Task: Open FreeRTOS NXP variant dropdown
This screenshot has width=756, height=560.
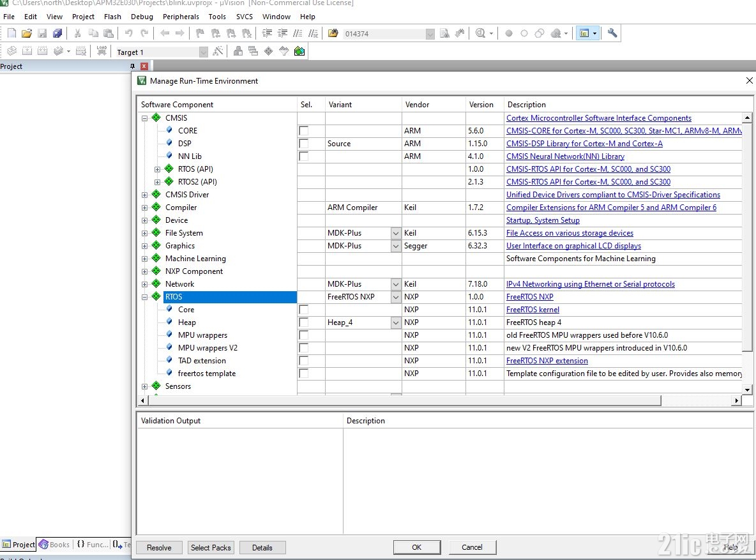Action: point(396,297)
